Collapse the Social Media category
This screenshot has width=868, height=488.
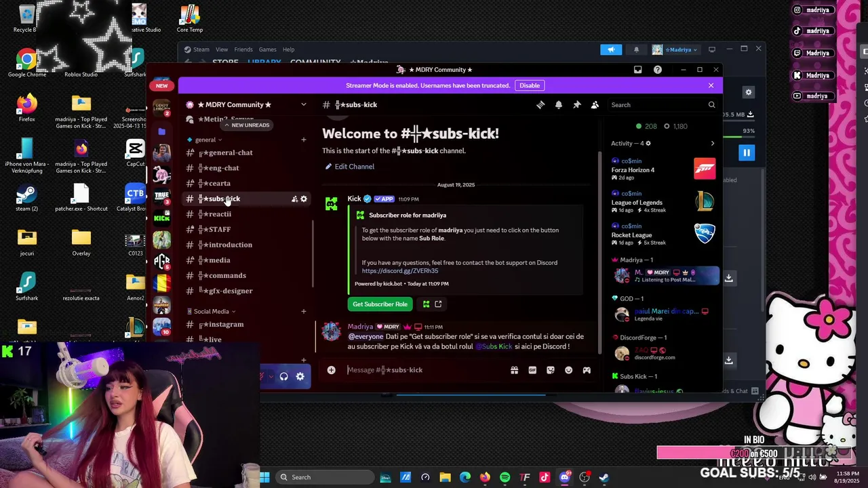click(211, 312)
